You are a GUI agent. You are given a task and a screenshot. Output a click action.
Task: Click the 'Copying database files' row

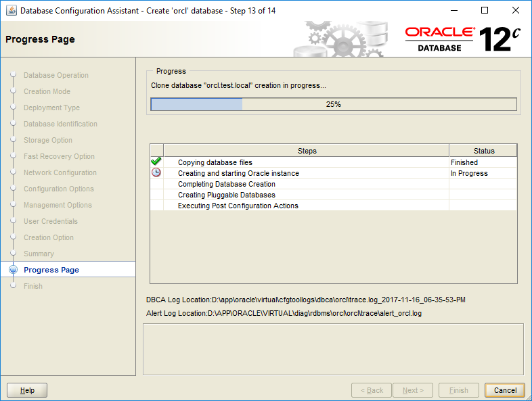[334, 162]
